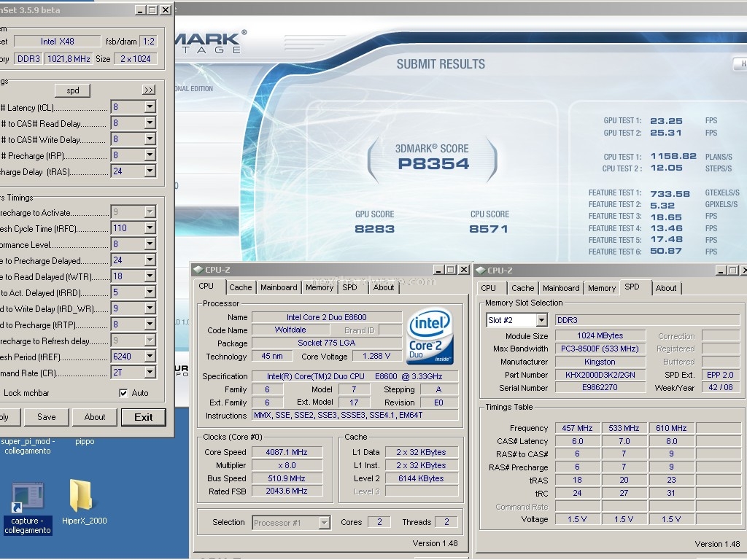Click the Bus Speed value 510.9 MHz
Image resolution: width=747 pixels, height=560 pixels.
click(x=287, y=478)
